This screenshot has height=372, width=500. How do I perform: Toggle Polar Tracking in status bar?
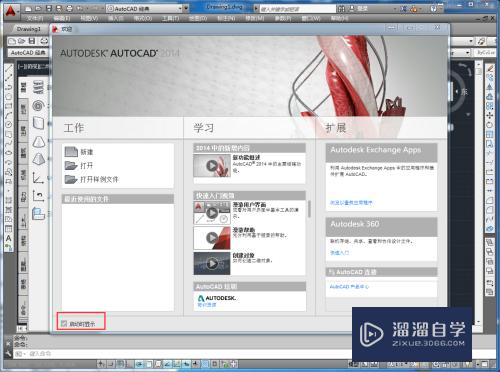138,364
